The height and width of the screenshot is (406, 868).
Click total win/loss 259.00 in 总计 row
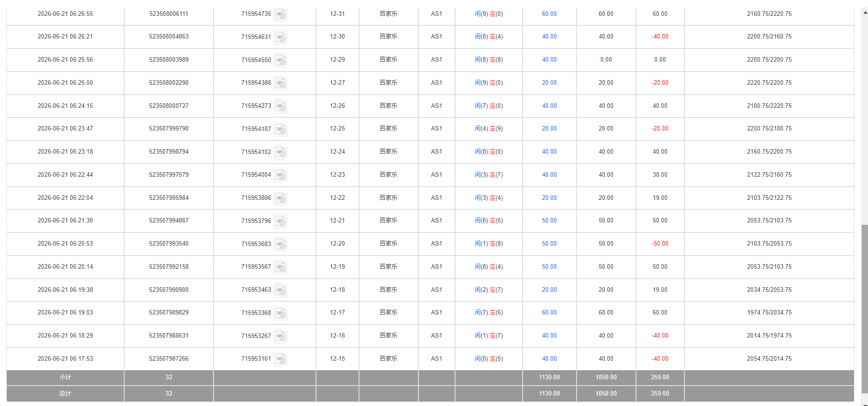660,394
